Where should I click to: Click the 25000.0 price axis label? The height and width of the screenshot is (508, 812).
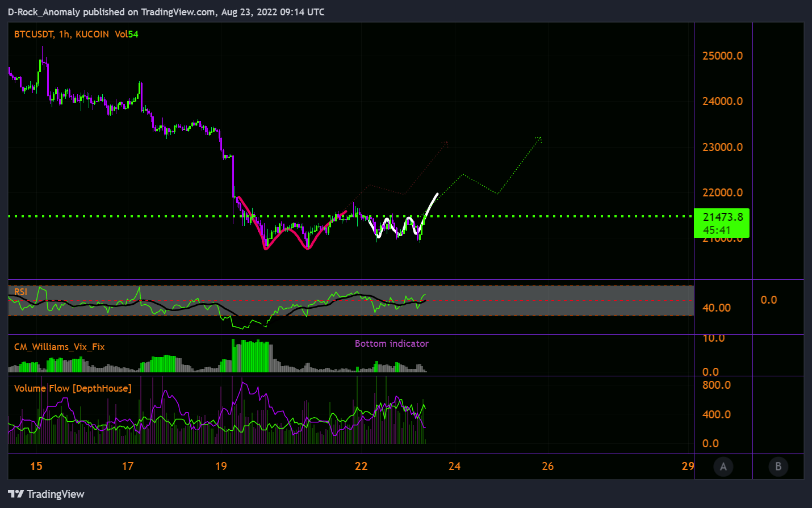click(722, 56)
